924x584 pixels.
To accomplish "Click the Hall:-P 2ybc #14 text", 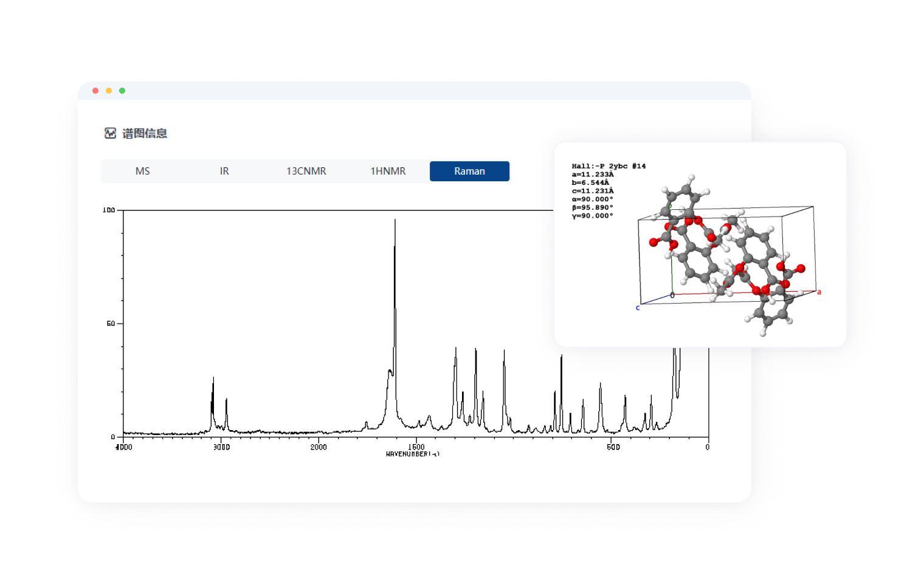I will (609, 166).
